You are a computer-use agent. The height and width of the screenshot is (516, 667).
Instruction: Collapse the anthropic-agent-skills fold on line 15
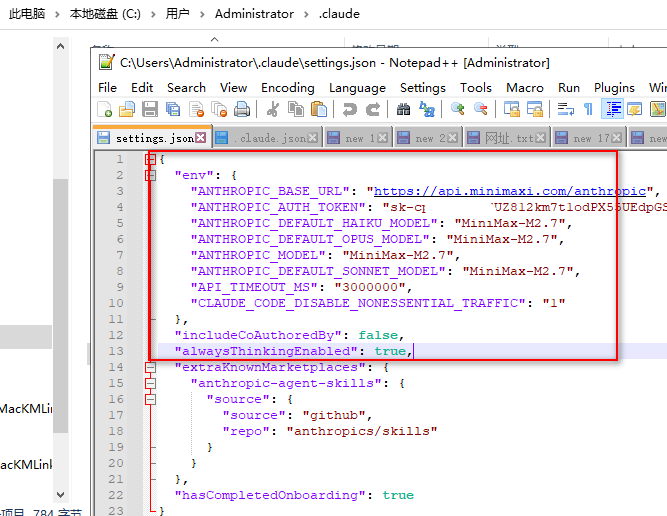tap(150, 383)
